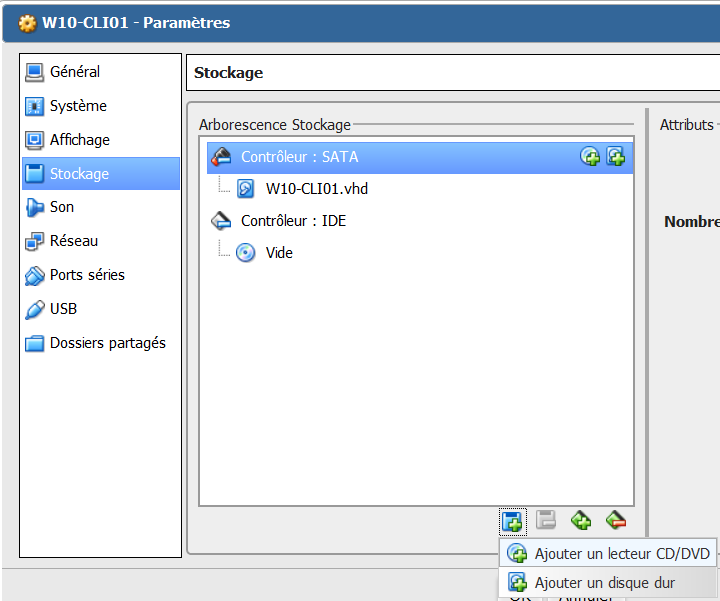720x601 pixels.
Task: Select the W10-CLI01.vhd disk entry
Action: click(x=316, y=189)
